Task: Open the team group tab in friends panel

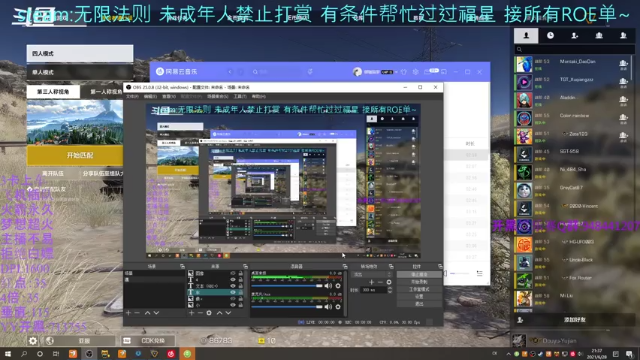Action: click(599, 36)
